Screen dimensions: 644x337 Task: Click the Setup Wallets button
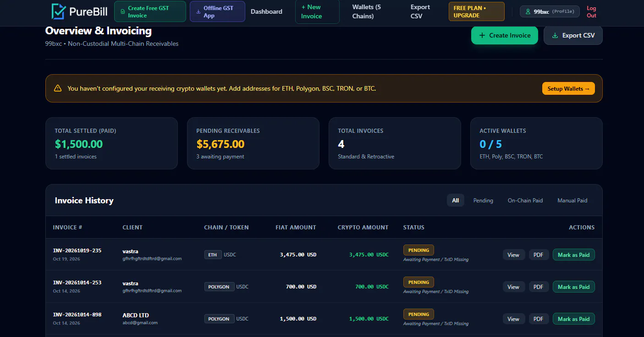tap(568, 88)
